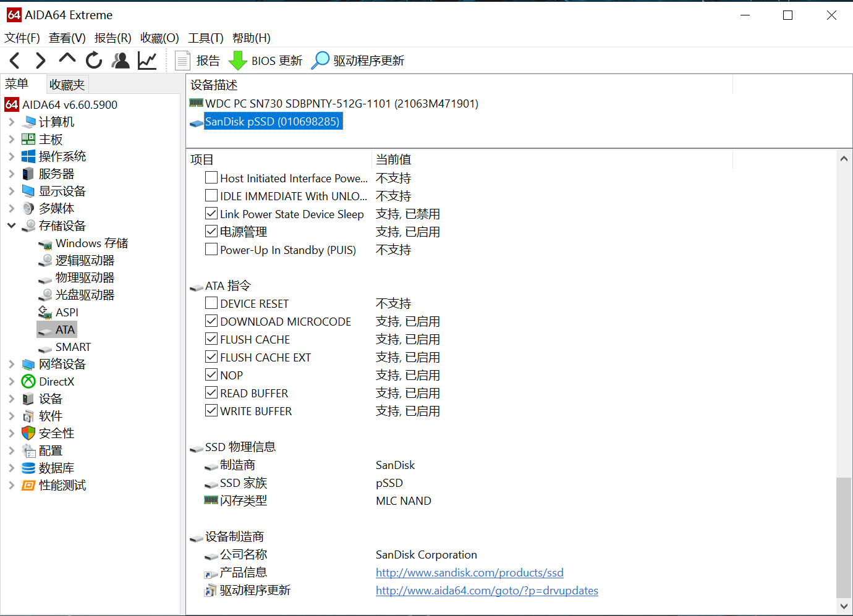This screenshot has height=616, width=853.
Task: Expand the 网络设备 tree node
Action: (11, 364)
